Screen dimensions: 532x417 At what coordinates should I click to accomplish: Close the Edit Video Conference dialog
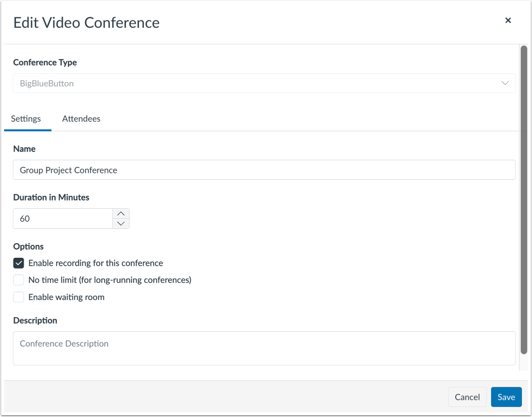(508, 20)
